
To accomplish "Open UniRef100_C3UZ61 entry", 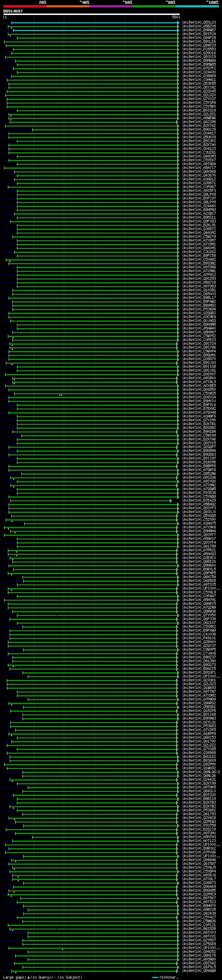I will pyautogui.click(x=199, y=153).
